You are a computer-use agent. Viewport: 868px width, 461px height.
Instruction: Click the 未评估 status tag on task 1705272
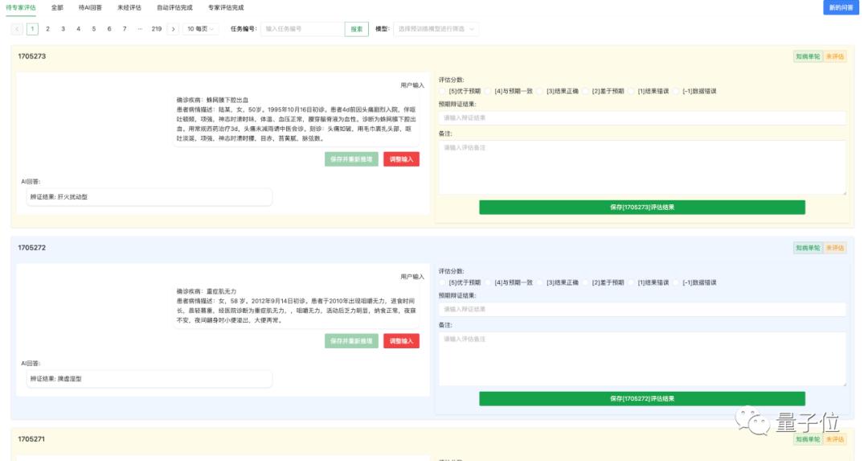click(835, 248)
